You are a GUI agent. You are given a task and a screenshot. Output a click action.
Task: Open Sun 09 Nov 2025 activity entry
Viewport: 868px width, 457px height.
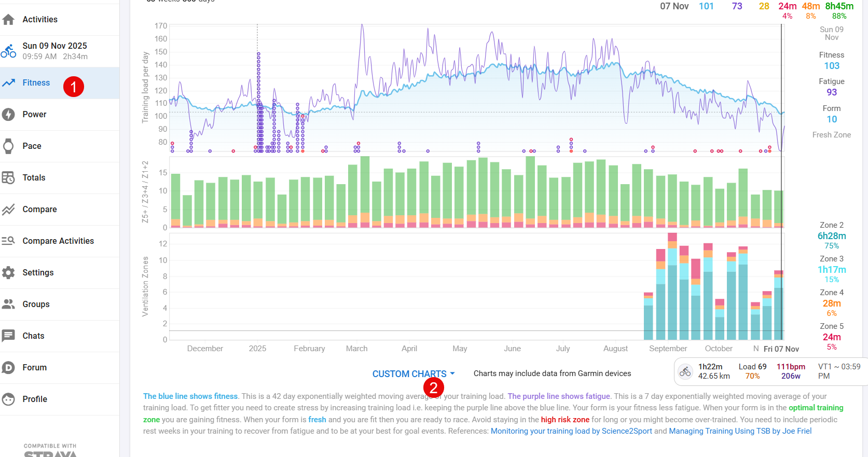(x=54, y=51)
